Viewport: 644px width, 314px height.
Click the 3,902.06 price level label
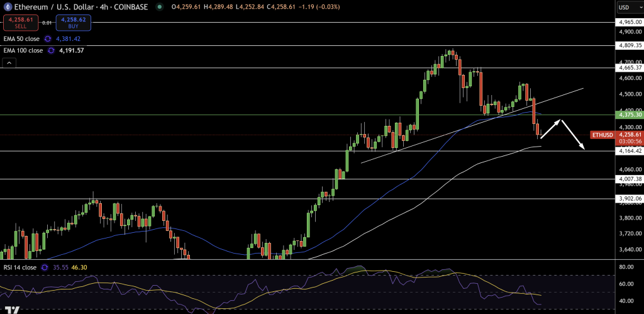[630, 198]
